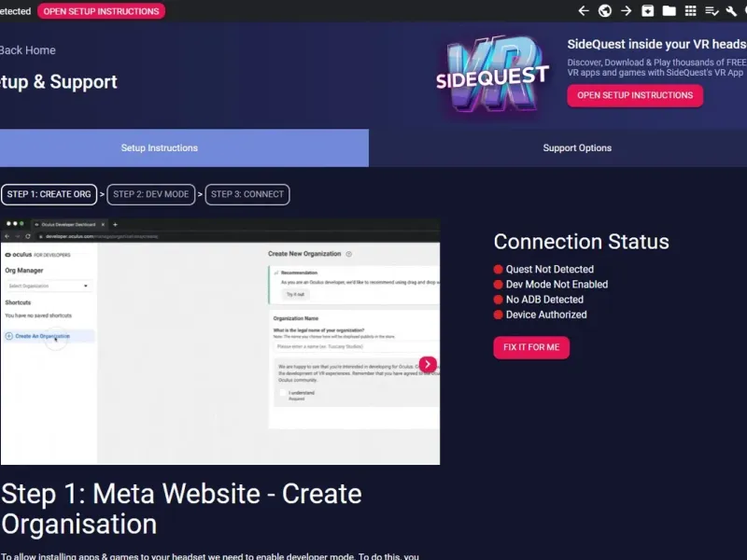Open the headset file folder icon
Screen dimensions: 747x560
click(669, 11)
